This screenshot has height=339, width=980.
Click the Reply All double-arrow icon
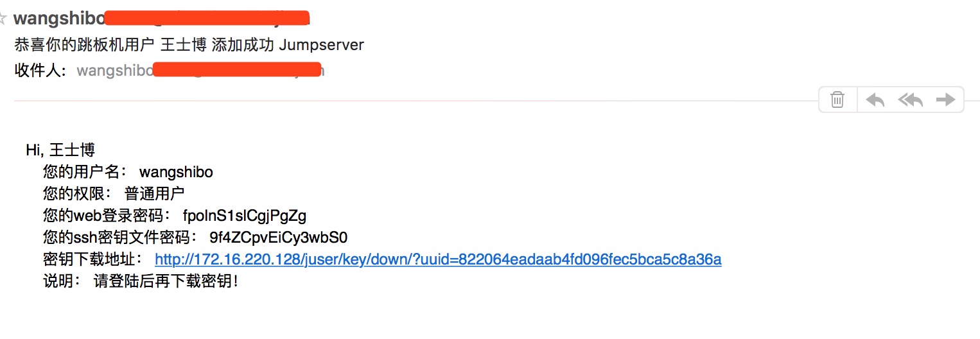(x=910, y=100)
